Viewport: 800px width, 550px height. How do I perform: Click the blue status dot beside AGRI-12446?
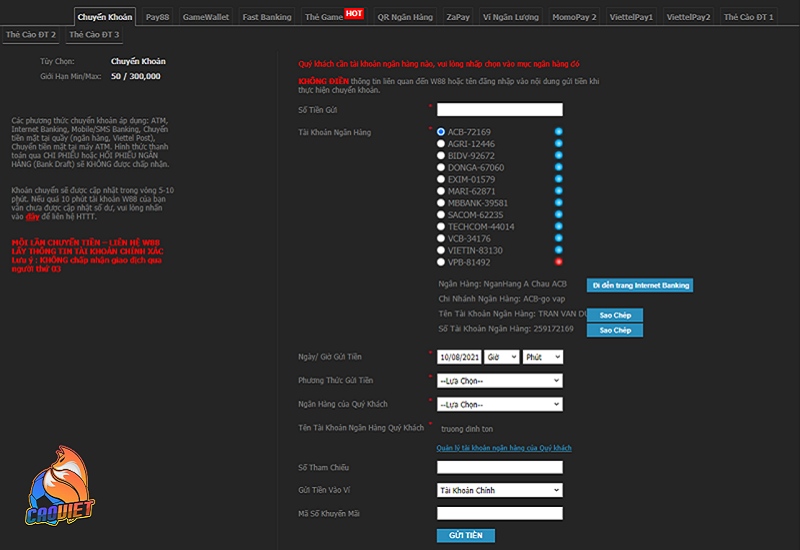click(x=559, y=143)
